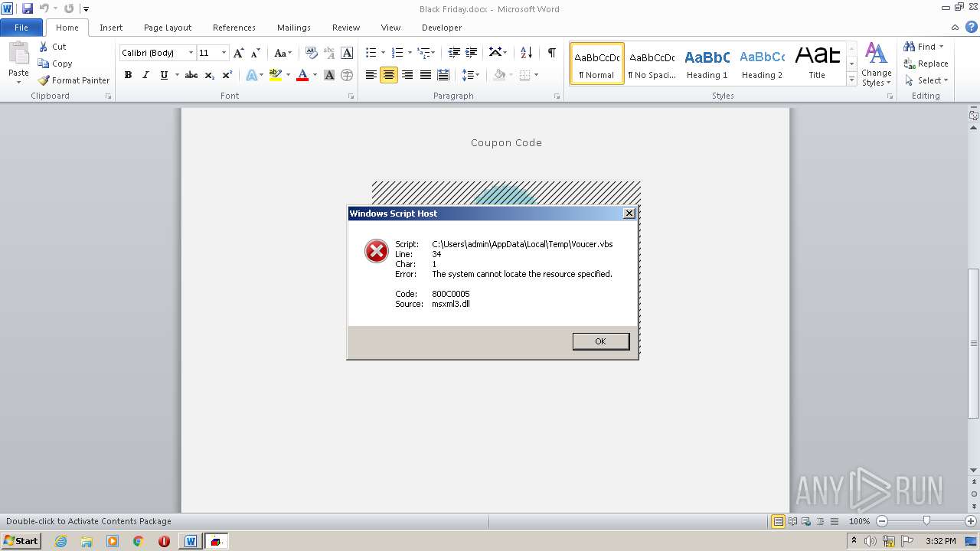Click the Bullets list icon
The image size is (980, 551).
click(x=371, y=53)
